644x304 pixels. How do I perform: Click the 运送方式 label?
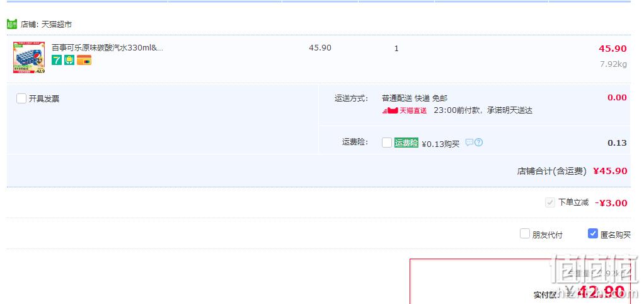[x=352, y=98]
